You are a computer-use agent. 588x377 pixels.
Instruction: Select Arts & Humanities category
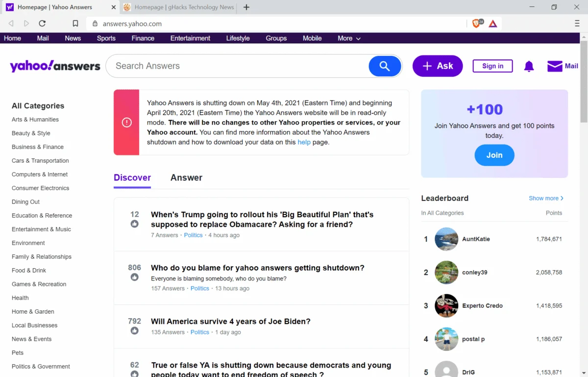point(35,120)
